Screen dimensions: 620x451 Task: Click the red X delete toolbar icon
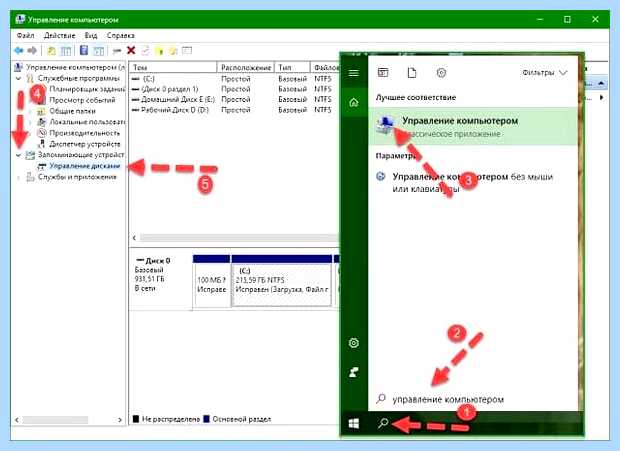(x=131, y=50)
